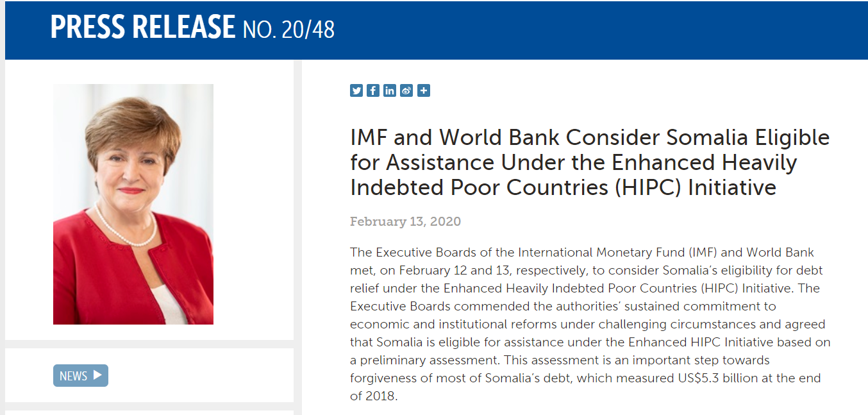Open more sharing options plus icon
Screen dimensions: 868x415
423,90
